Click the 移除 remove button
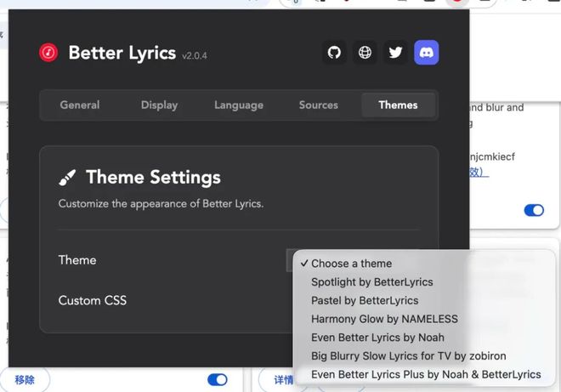561x392 pixels. pos(25,380)
